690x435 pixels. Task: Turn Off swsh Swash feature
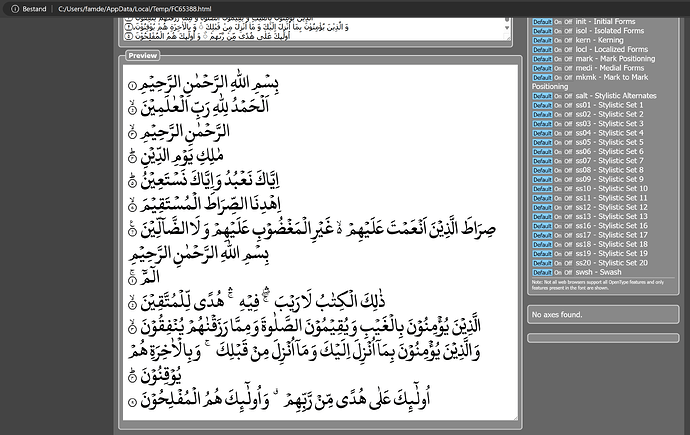click(x=568, y=273)
